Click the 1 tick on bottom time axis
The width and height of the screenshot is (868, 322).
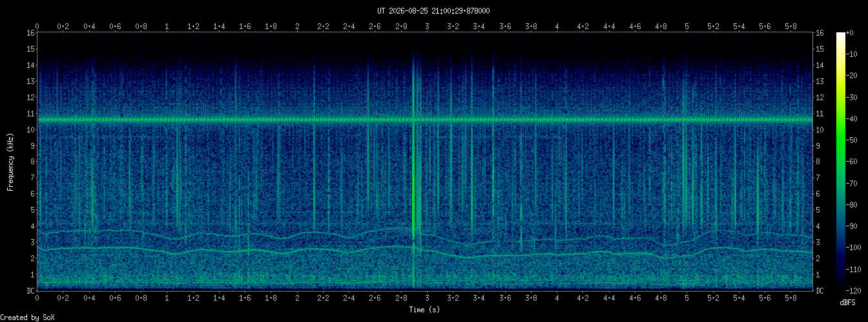coord(167,298)
